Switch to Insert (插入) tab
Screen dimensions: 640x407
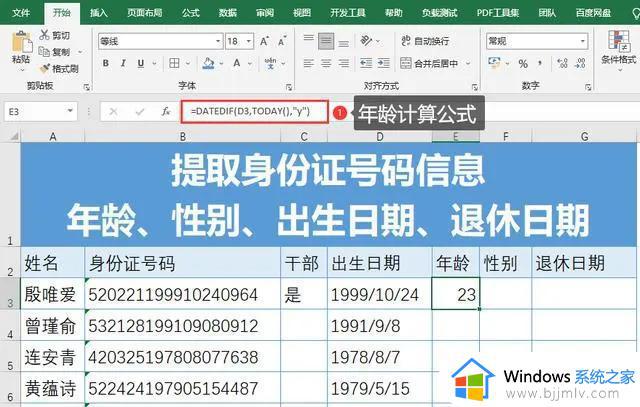click(x=99, y=13)
